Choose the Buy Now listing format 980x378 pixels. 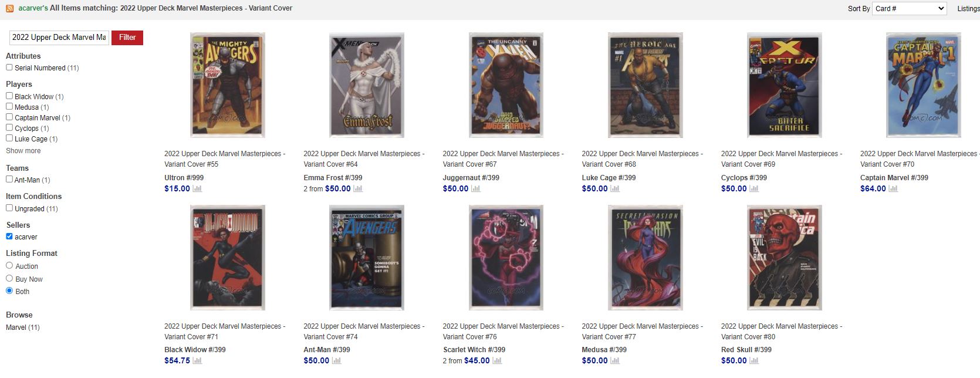click(x=9, y=278)
